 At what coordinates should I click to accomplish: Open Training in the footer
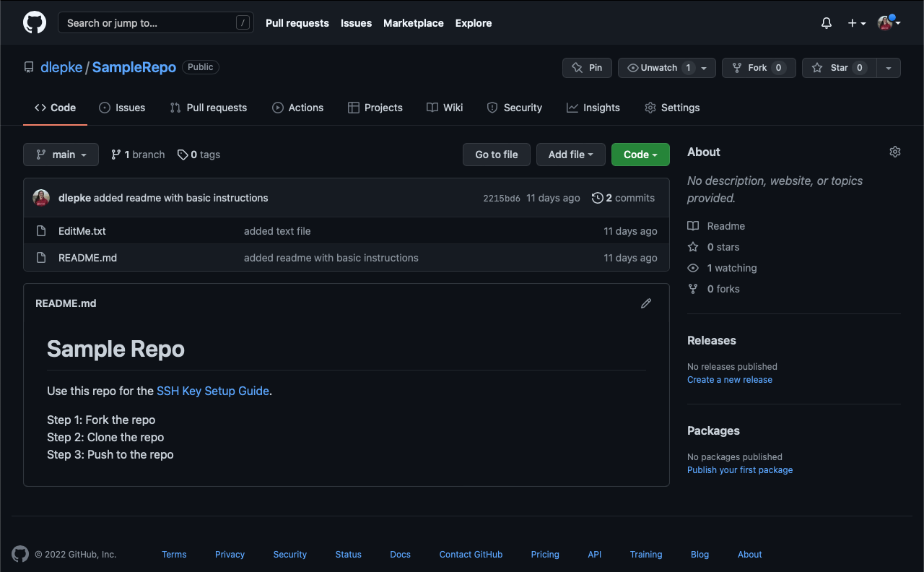(x=646, y=555)
